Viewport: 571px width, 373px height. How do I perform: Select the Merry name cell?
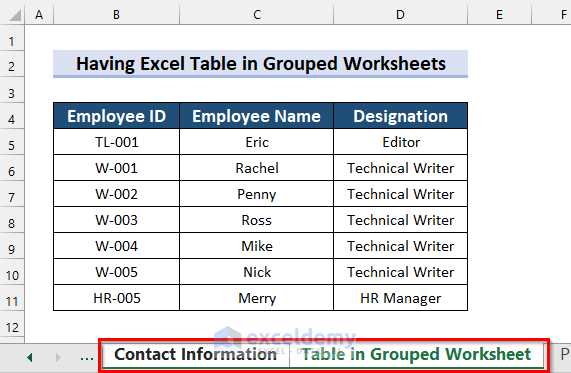click(x=256, y=298)
